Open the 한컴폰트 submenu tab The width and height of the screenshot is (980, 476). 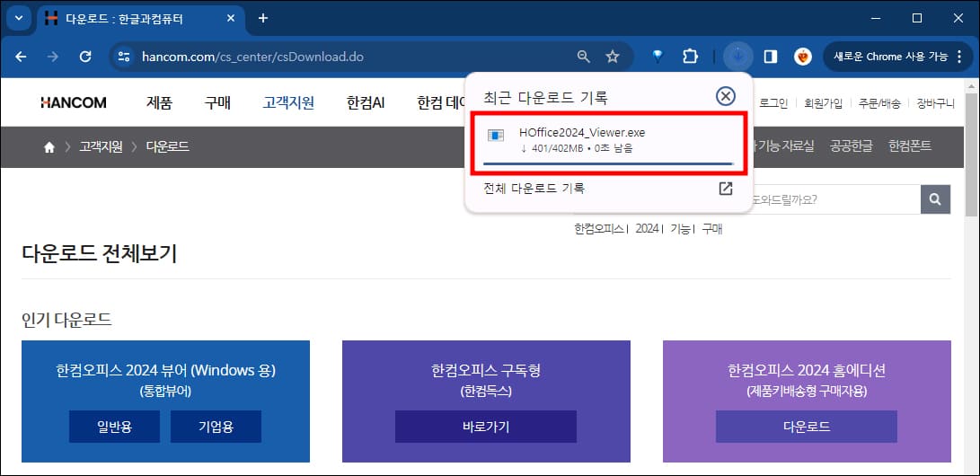(910, 146)
